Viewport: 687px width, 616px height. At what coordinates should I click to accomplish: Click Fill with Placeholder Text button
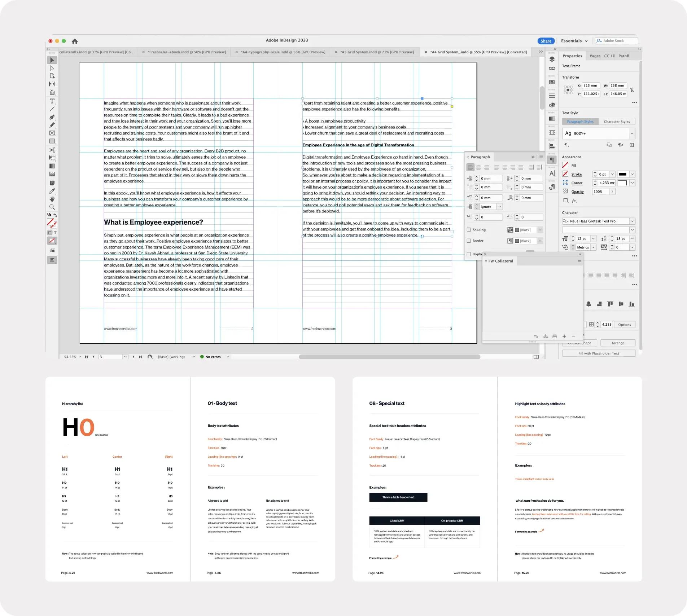coord(599,353)
